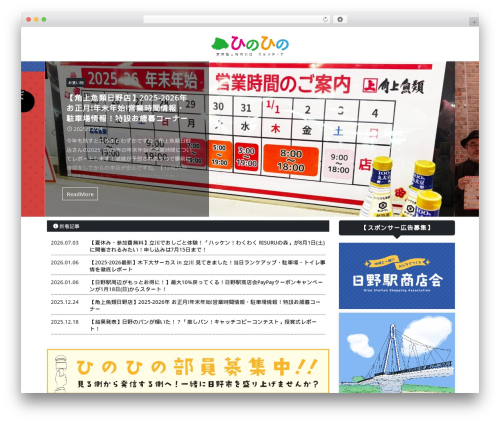Open the ひのひの部員募集中 banner

tap(188, 371)
